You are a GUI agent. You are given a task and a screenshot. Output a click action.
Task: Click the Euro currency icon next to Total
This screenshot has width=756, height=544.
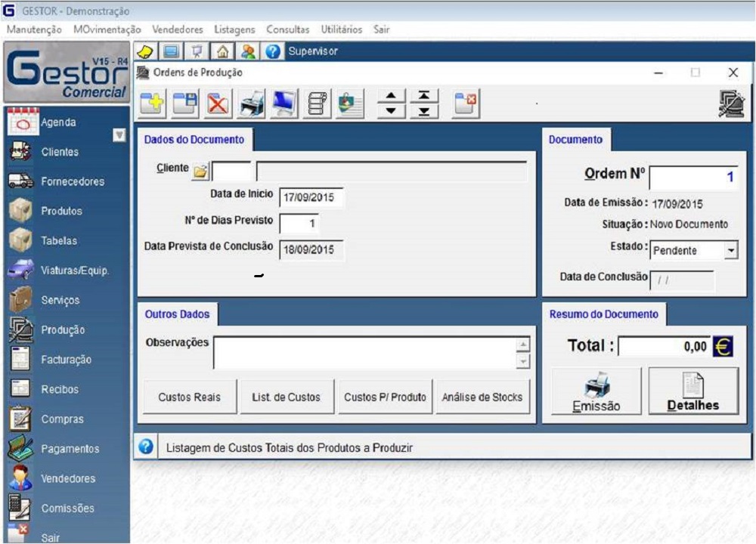pyautogui.click(x=723, y=347)
